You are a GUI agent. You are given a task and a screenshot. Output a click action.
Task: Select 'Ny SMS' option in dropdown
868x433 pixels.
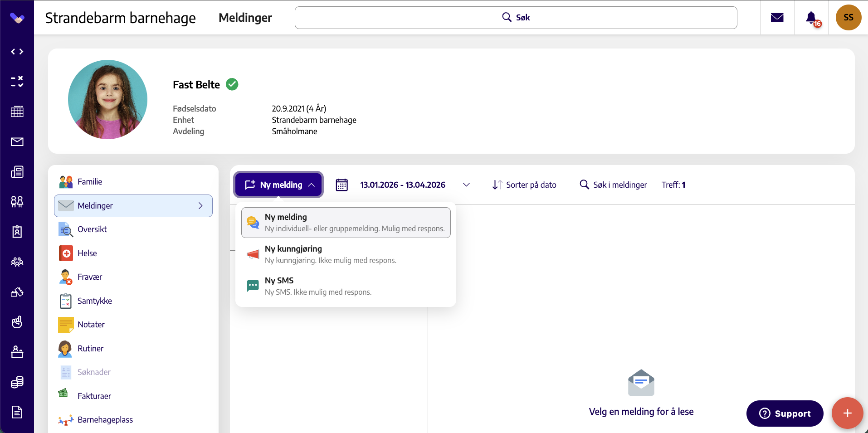click(x=346, y=286)
